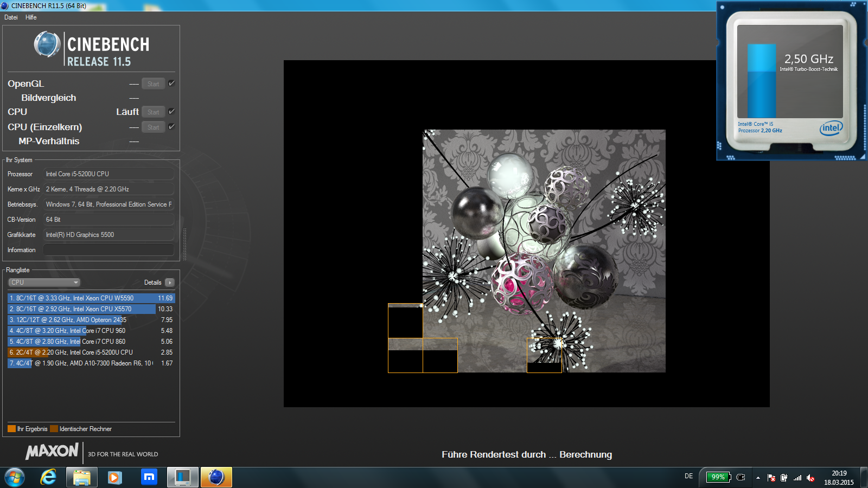Click the Intel logo on Turbo Boost gadget
The height and width of the screenshot is (488, 868).
(x=831, y=129)
